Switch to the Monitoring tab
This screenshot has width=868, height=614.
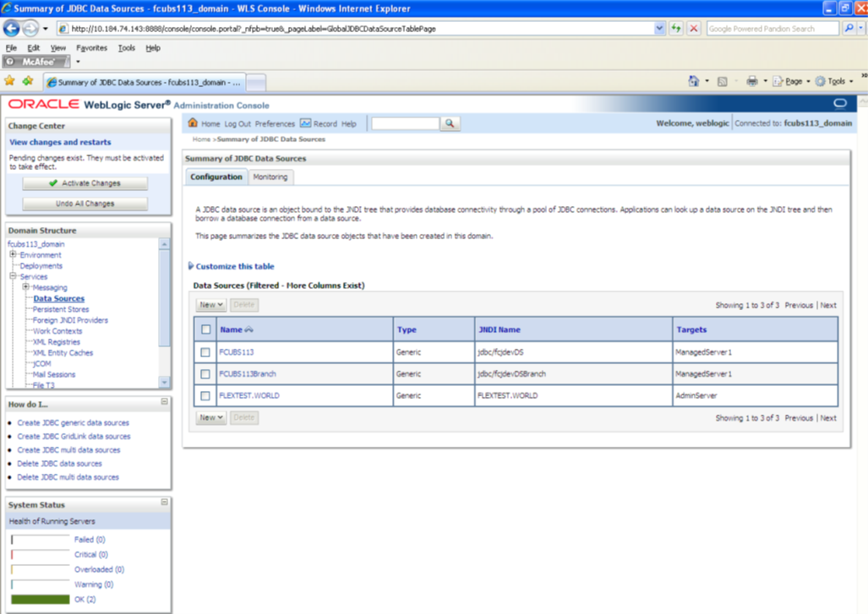pos(270,177)
